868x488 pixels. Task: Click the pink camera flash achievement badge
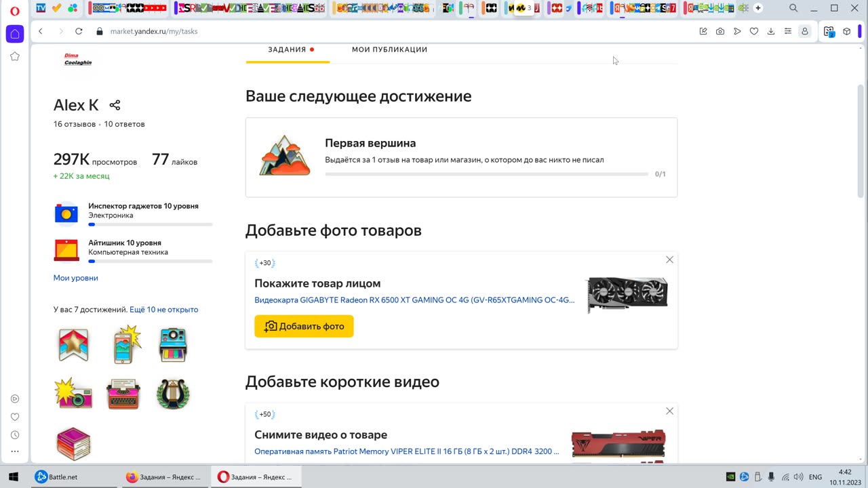point(73,393)
